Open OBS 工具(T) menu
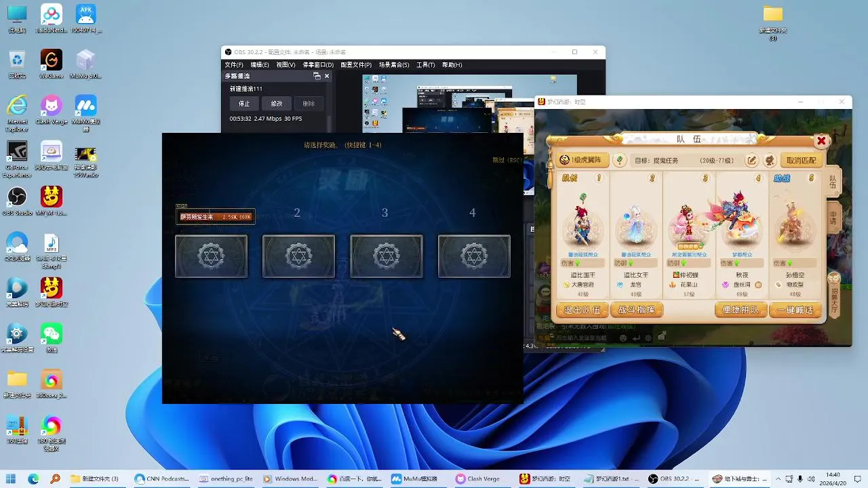The height and width of the screenshot is (488, 868). (x=426, y=65)
